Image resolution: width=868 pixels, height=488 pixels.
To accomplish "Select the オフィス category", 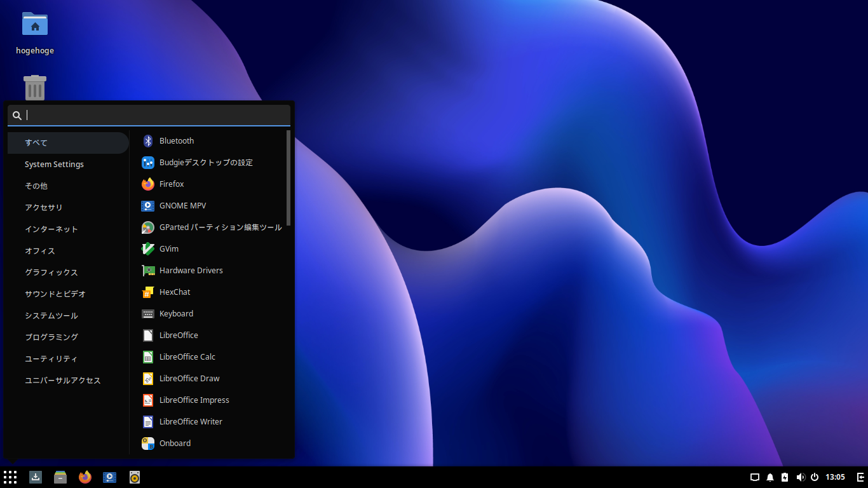I will (68, 251).
